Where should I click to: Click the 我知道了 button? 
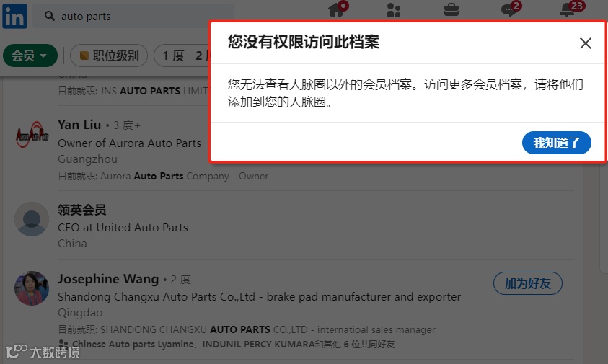click(x=556, y=143)
